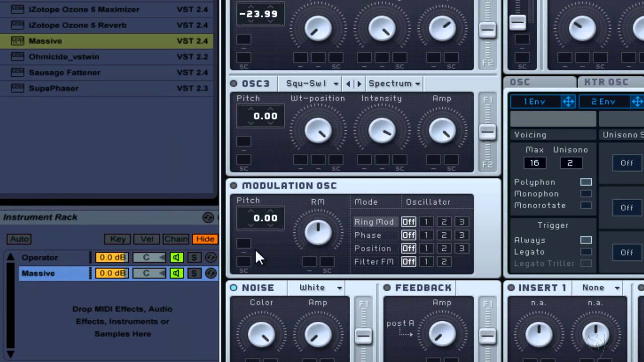
Task: Enable Polyphon voicing mode
Action: 586,182
